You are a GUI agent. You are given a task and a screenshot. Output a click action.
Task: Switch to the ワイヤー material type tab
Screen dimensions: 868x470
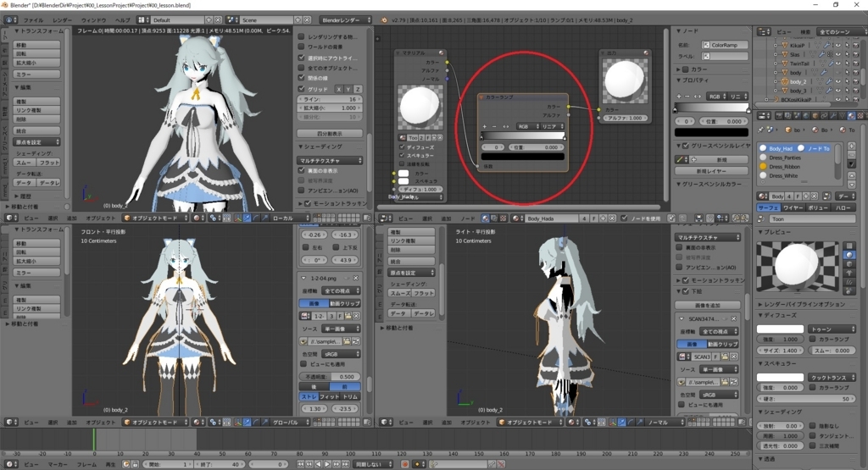click(793, 207)
